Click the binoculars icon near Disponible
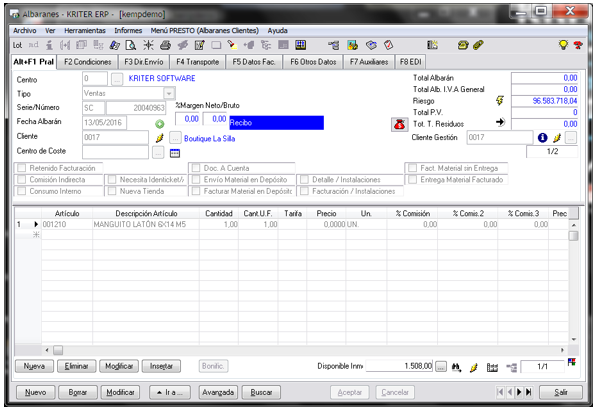 [456, 368]
